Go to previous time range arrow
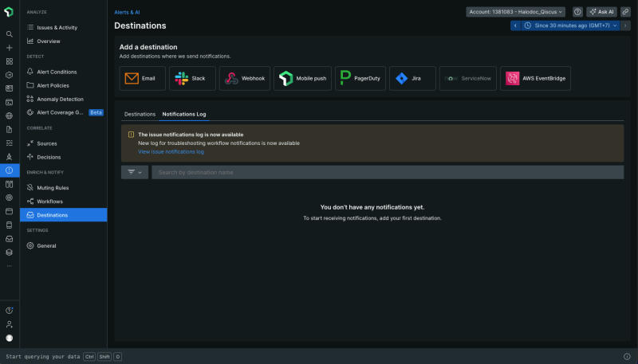 pyautogui.click(x=515, y=25)
